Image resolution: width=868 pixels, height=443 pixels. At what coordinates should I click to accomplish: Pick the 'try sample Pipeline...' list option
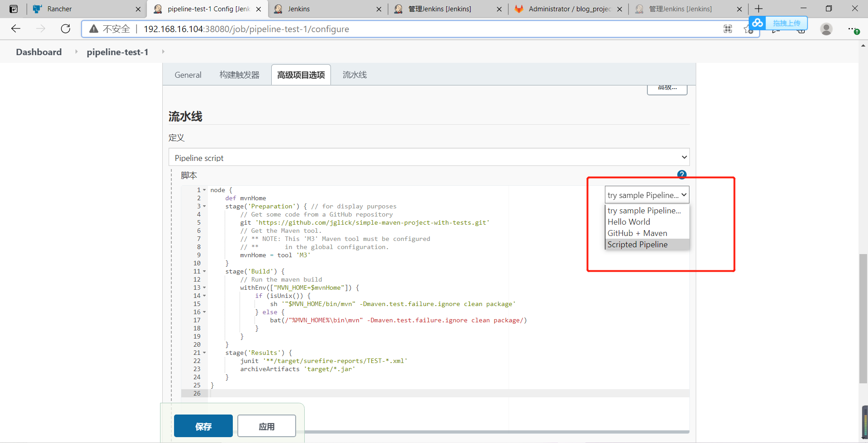coord(647,211)
